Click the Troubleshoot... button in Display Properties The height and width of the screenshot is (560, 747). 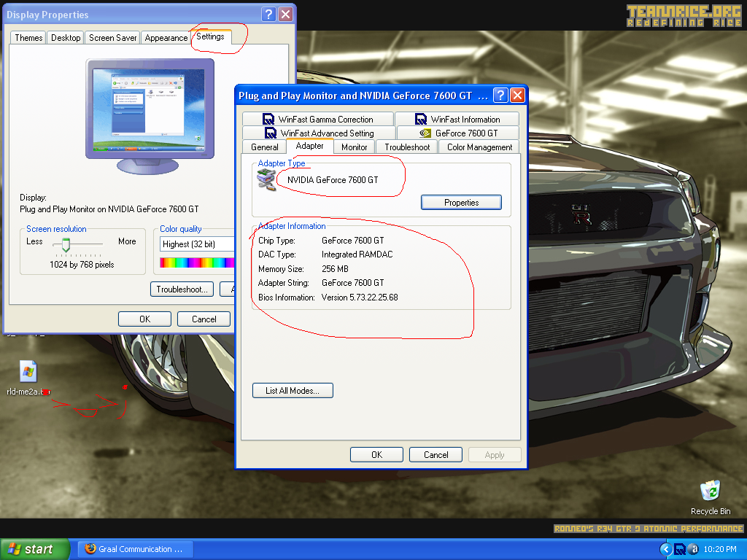pos(182,289)
